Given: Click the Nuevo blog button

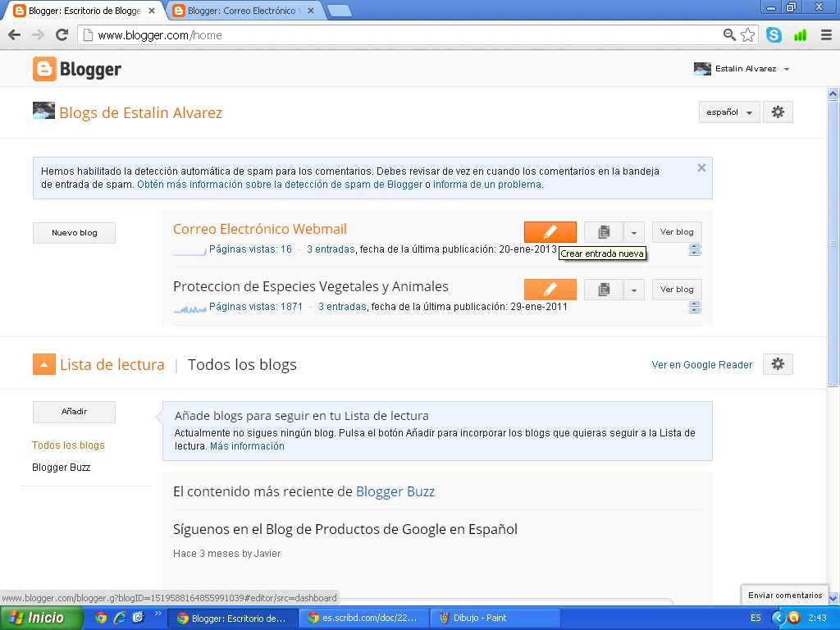Looking at the screenshot, I should [x=74, y=232].
